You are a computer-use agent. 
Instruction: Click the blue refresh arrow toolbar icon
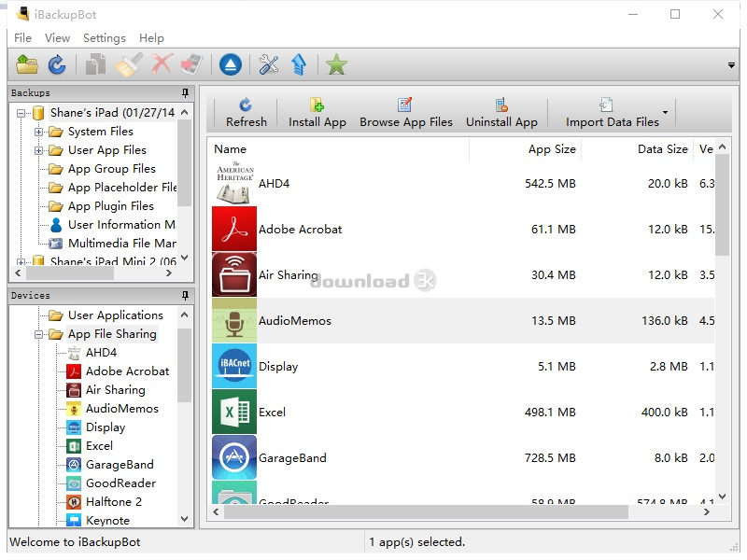[57, 64]
